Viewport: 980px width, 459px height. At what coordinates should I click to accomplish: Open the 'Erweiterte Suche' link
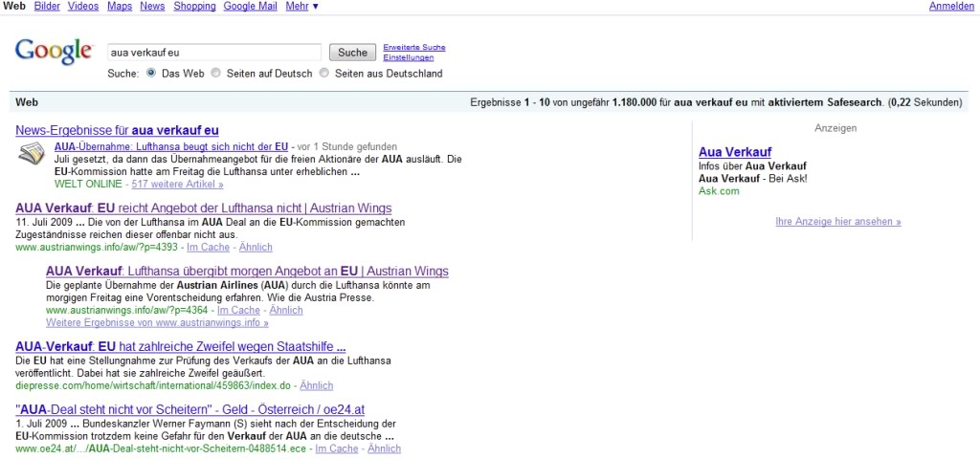(x=414, y=48)
